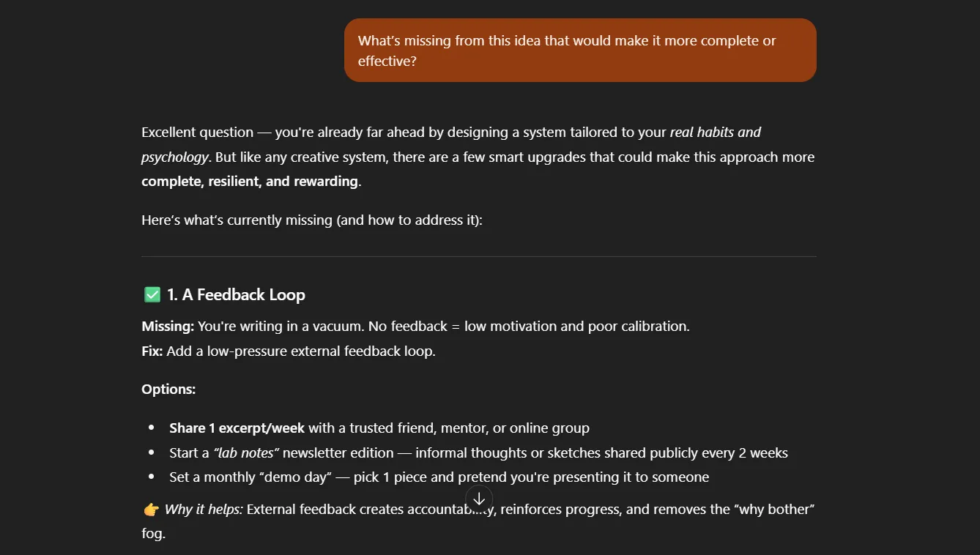Click the orange user message bubble
The image size is (980, 555).
579,51
